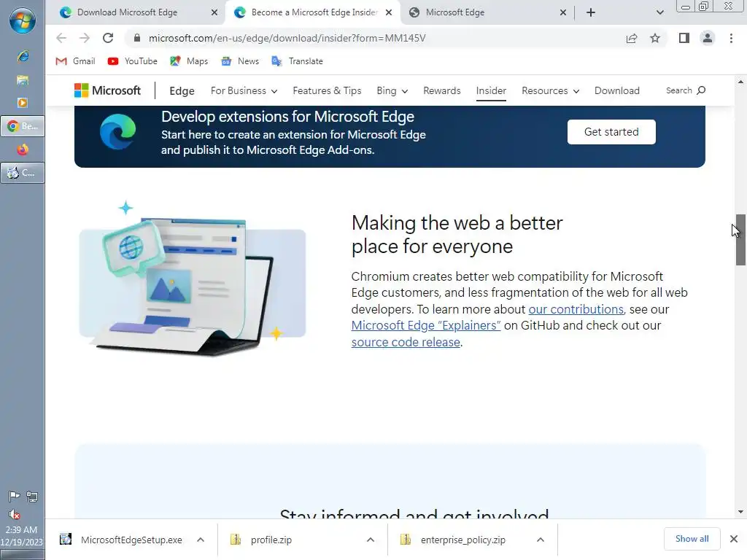Screen dimensions: 747x560
Task: Open Windows Explorer from the taskbar
Action: pos(23,79)
